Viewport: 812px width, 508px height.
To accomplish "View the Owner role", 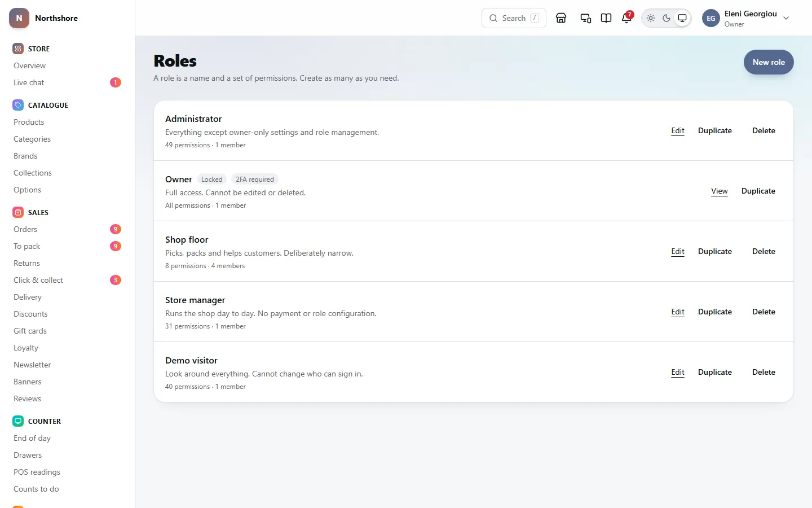I will 720,191.
